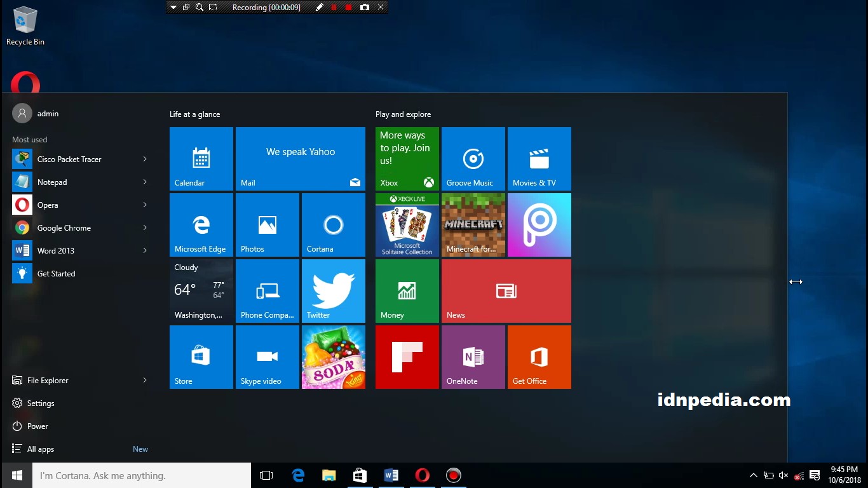Click the screen recorder taskbar icon
The image size is (868, 488).
453,475
